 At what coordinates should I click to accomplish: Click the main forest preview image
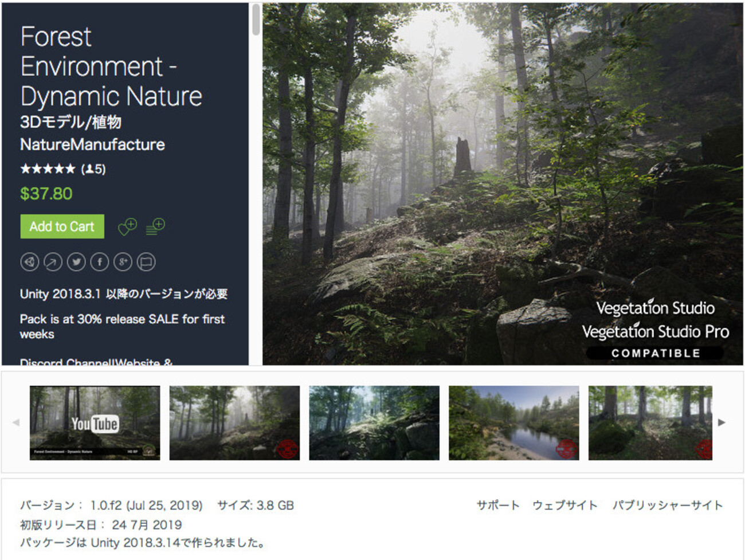click(503, 184)
